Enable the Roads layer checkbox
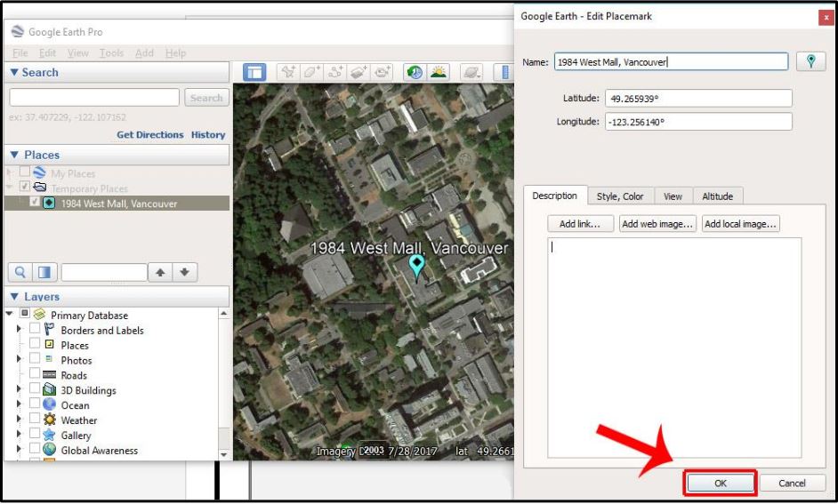838x504 pixels. 35,373
